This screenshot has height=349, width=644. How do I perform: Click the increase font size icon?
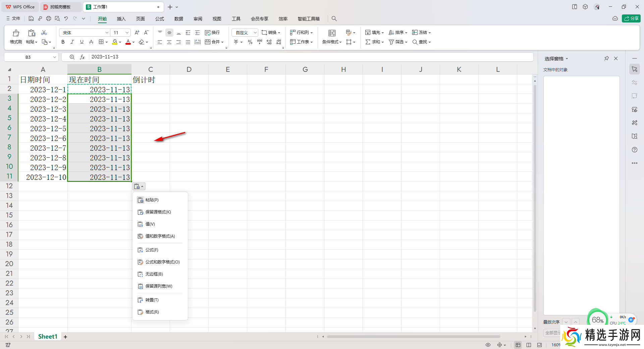pos(137,33)
